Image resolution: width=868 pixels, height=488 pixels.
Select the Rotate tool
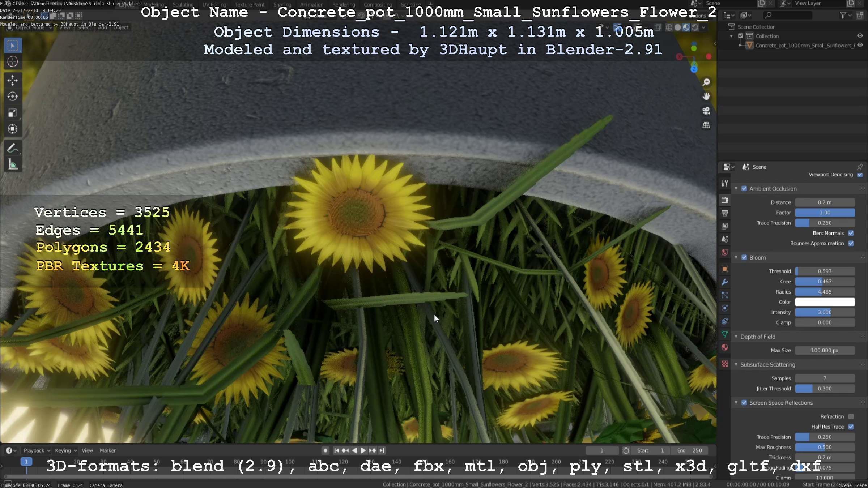pos(13,97)
